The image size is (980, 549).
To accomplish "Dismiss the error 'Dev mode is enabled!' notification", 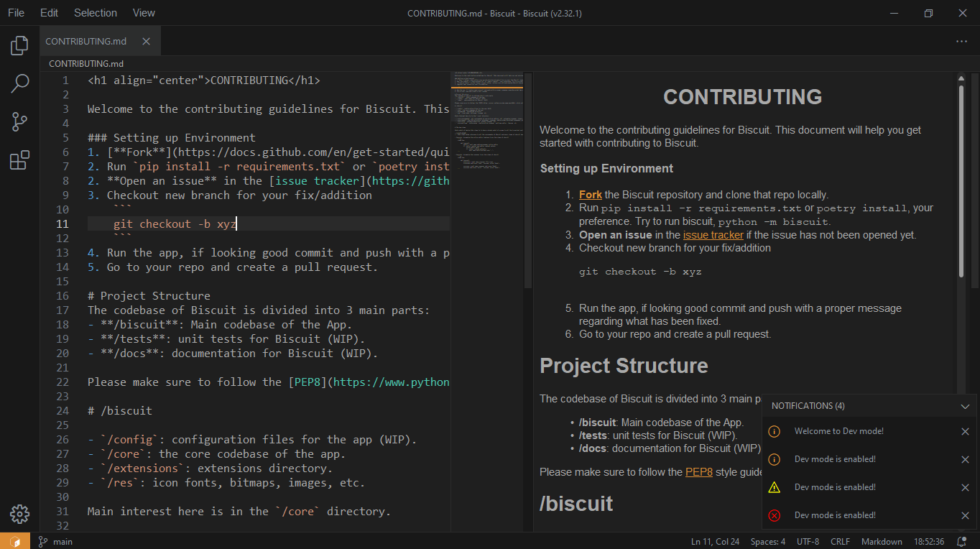I will pos(966,515).
